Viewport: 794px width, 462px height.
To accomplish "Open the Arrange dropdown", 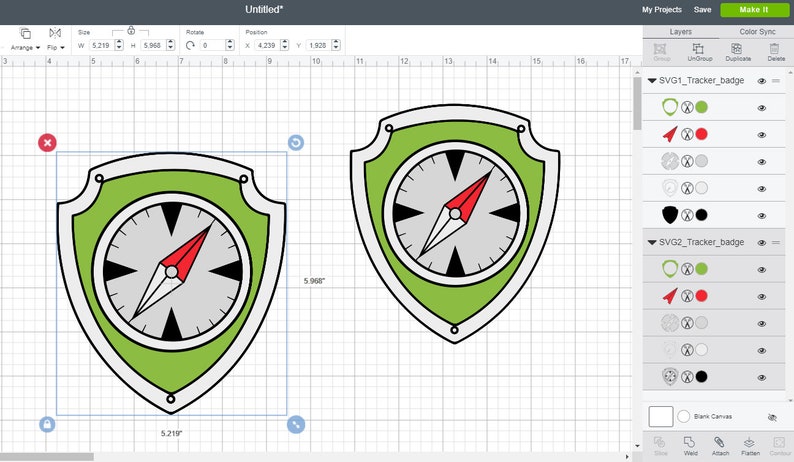I will (x=25, y=40).
